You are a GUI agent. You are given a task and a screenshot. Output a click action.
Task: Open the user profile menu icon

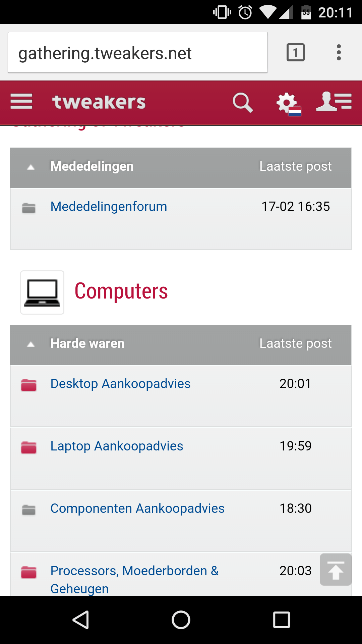click(334, 102)
